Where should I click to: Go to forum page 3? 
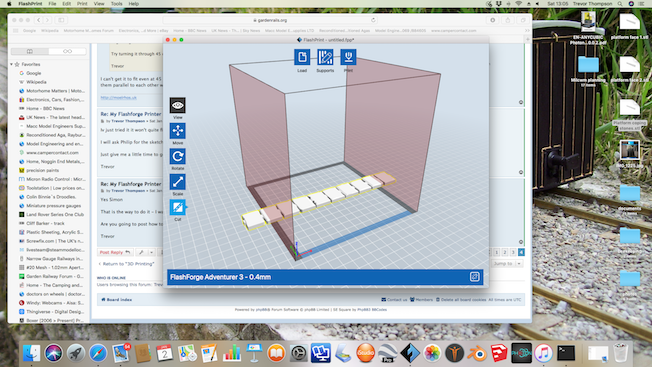(513, 252)
